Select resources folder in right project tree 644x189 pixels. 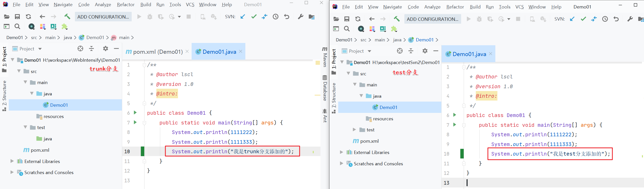point(383,119)
